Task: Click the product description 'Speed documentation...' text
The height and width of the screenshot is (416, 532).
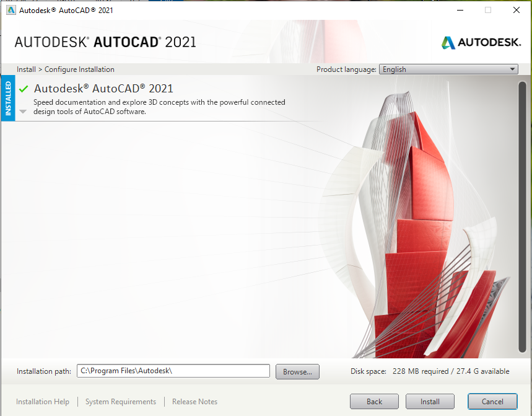Action: (159, 107)
